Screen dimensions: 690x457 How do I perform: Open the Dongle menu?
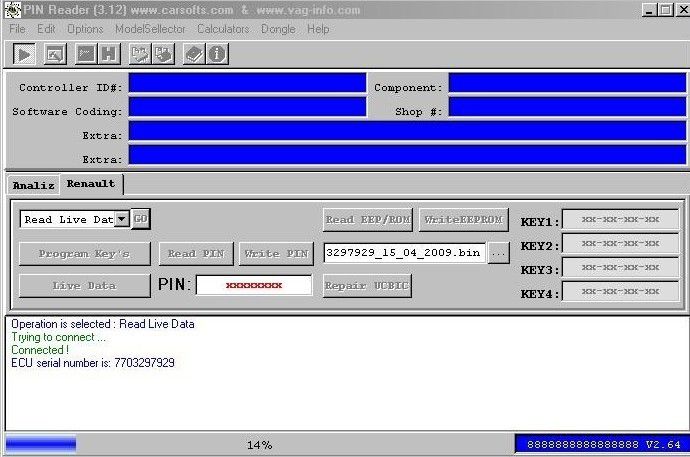[x=278, y=29]
